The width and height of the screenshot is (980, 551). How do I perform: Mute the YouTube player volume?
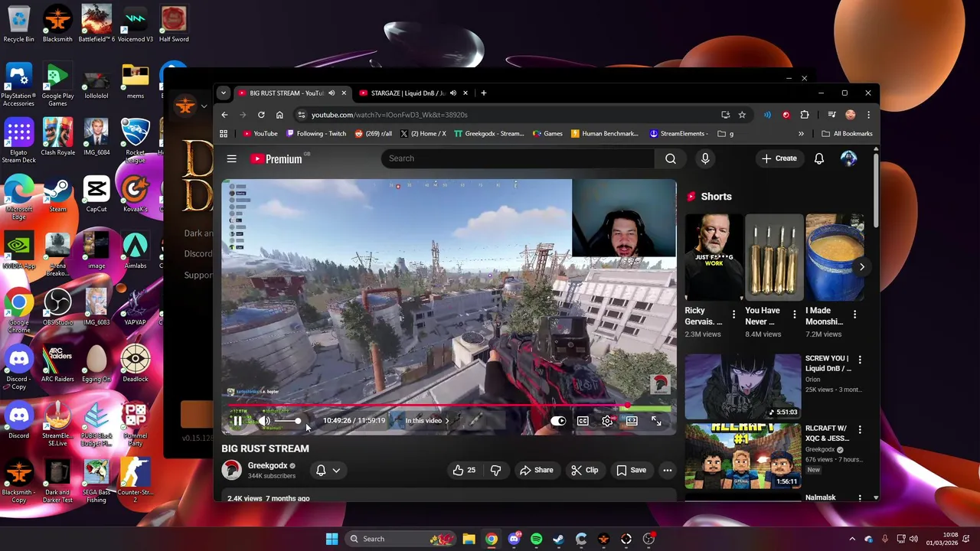tap(264, 421)
